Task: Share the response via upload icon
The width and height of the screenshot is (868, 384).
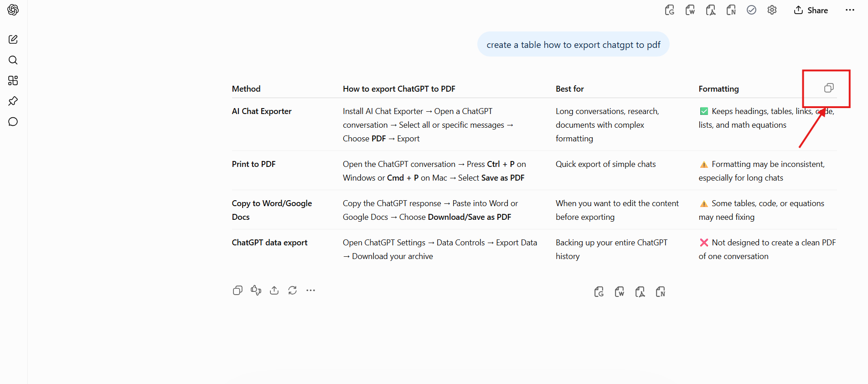Action: pyautogui.click(x=274, y=291)
